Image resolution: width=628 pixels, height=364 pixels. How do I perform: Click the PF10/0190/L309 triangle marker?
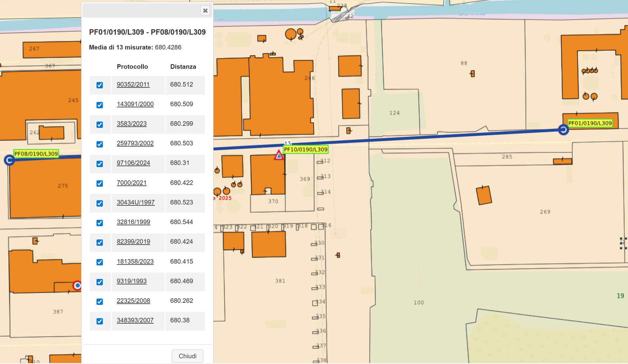[x=279, y=155]
